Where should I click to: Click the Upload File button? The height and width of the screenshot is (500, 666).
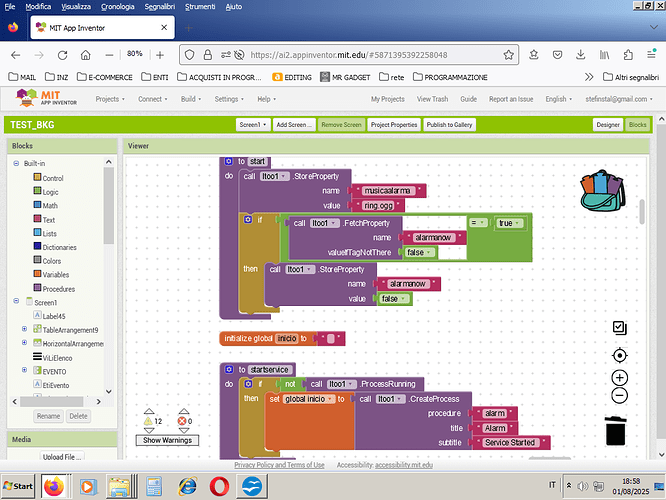coord(62,457)
